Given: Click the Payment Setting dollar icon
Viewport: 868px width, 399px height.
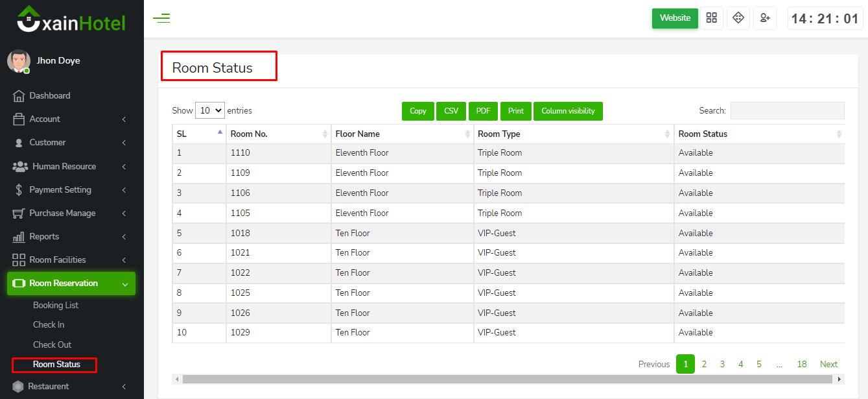Looking at the screenshot, I should pos(19,190).
